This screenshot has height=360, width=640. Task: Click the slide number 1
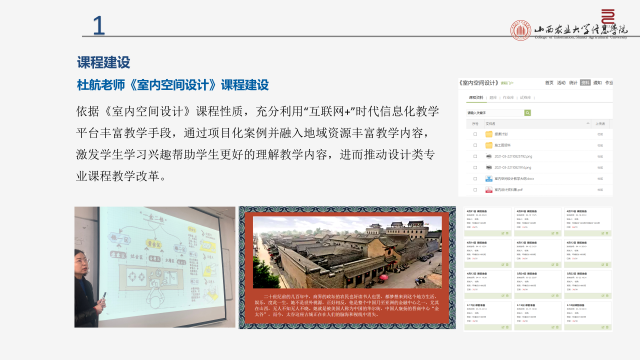[99, 25]
